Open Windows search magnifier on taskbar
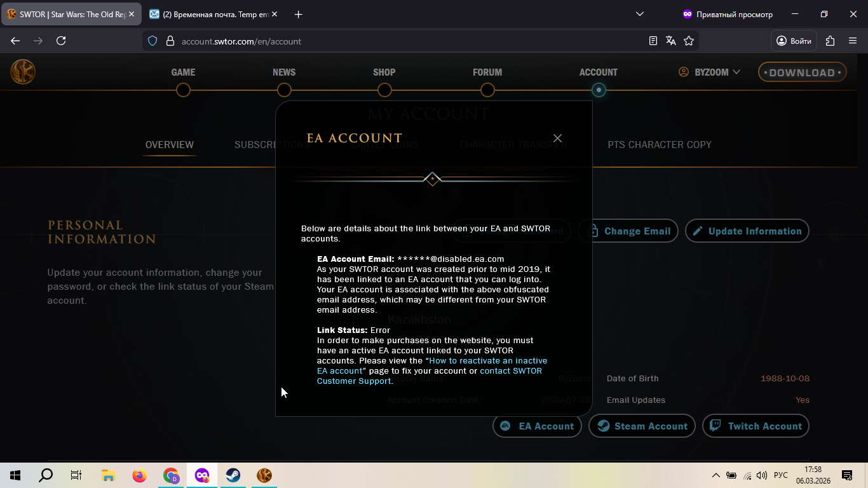This screenshot has width=868, height=488. point(46,475)
